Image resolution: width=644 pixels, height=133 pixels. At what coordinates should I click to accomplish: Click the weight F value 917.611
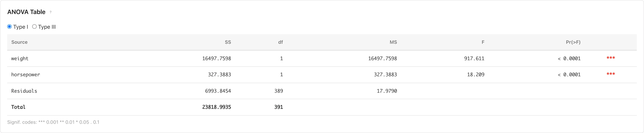click(x=474, y=58)
